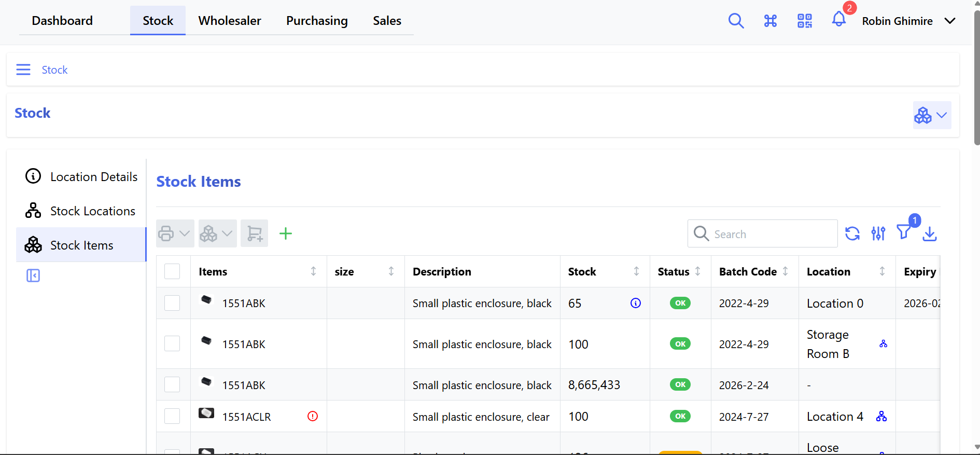Open the search magnifier in top navigation
The width and height of the screenshot is (980, 455).
coord(736,21)
